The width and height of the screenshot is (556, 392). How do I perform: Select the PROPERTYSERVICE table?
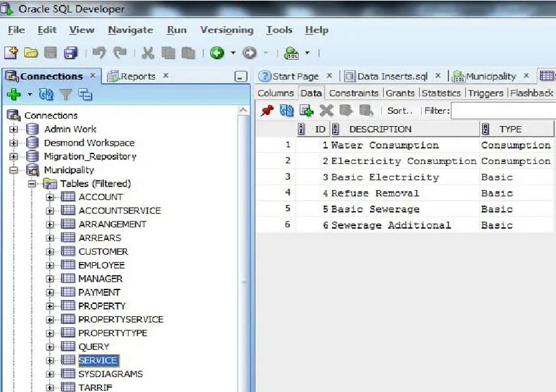[x=120, y=319]
